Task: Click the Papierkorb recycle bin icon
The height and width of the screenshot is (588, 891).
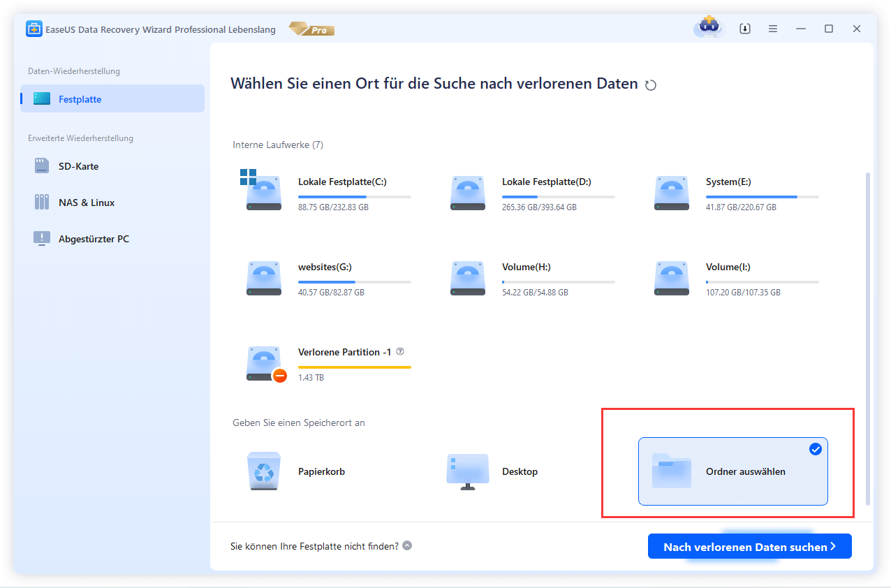Action: click(x=264, y=471)
